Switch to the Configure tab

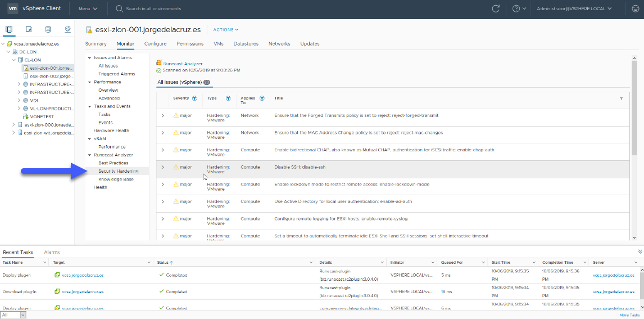(155, 43)
